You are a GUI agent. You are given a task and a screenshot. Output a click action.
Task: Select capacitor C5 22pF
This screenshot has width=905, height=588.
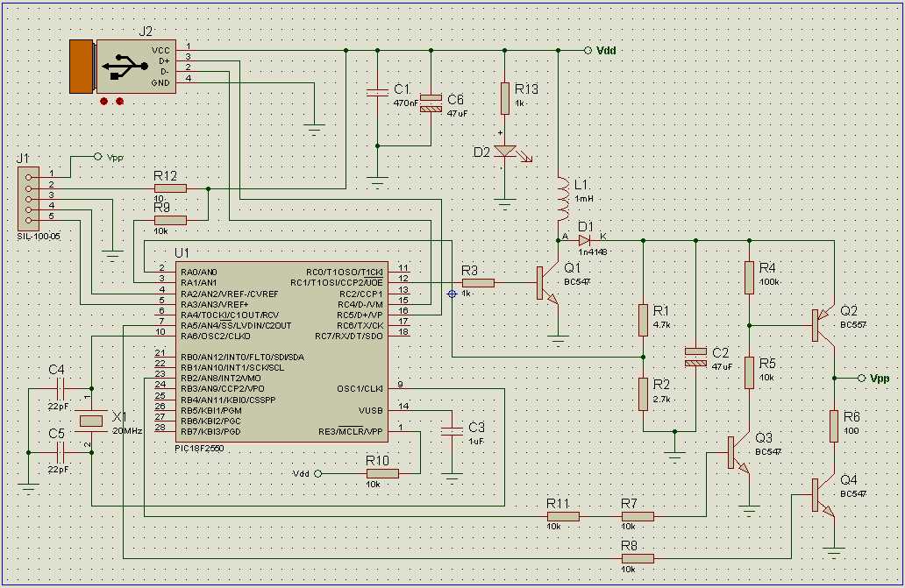61,452
